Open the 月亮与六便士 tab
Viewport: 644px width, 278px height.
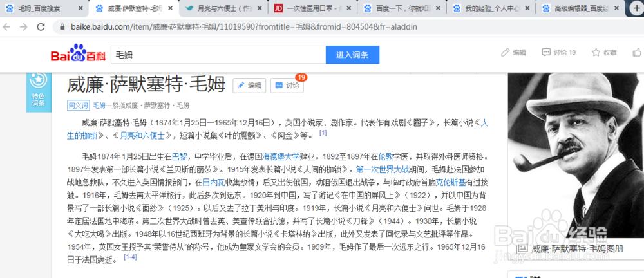220,8
